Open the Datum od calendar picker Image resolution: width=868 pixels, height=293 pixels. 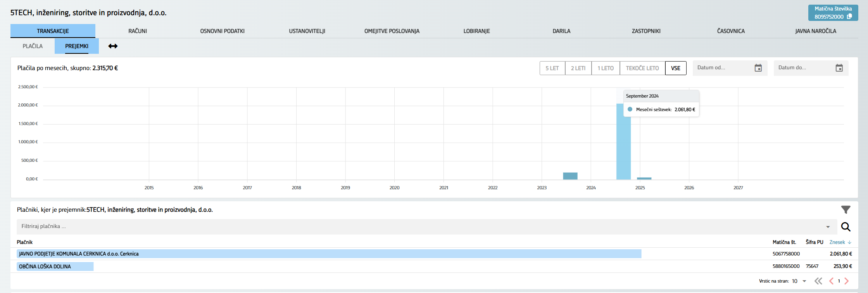[758, 68]
